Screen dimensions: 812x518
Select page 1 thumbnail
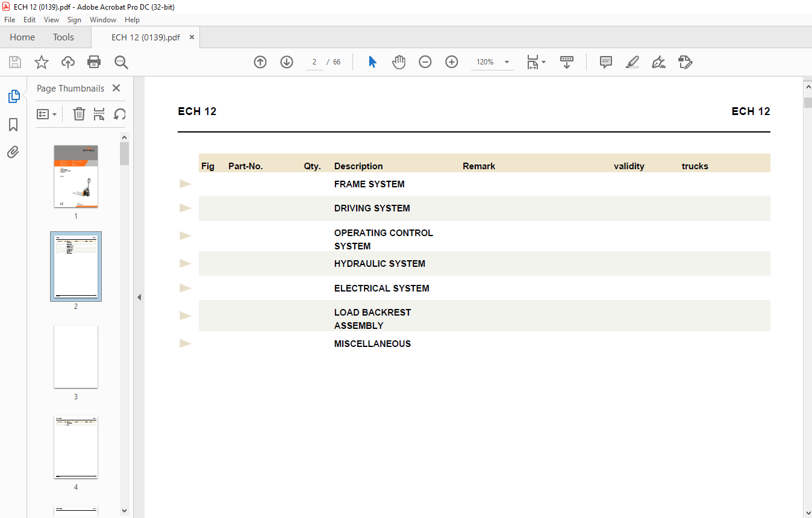[76, 176]
